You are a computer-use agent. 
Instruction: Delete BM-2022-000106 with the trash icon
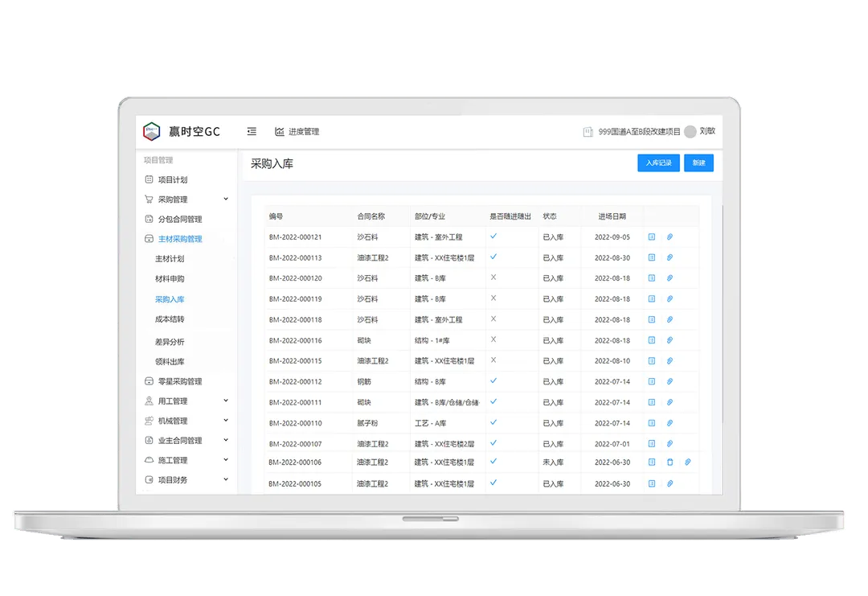[669, 462]
